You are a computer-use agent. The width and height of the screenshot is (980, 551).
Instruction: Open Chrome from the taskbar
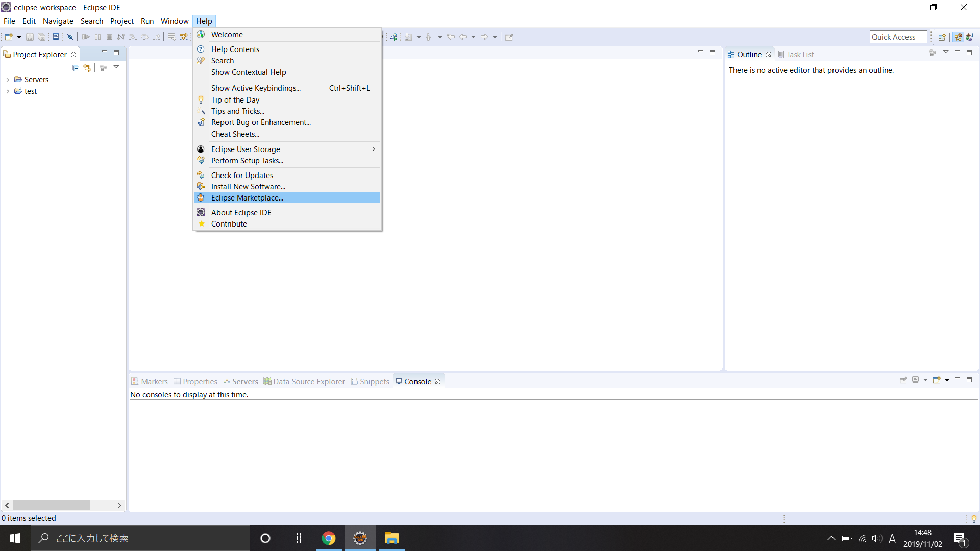328,538
